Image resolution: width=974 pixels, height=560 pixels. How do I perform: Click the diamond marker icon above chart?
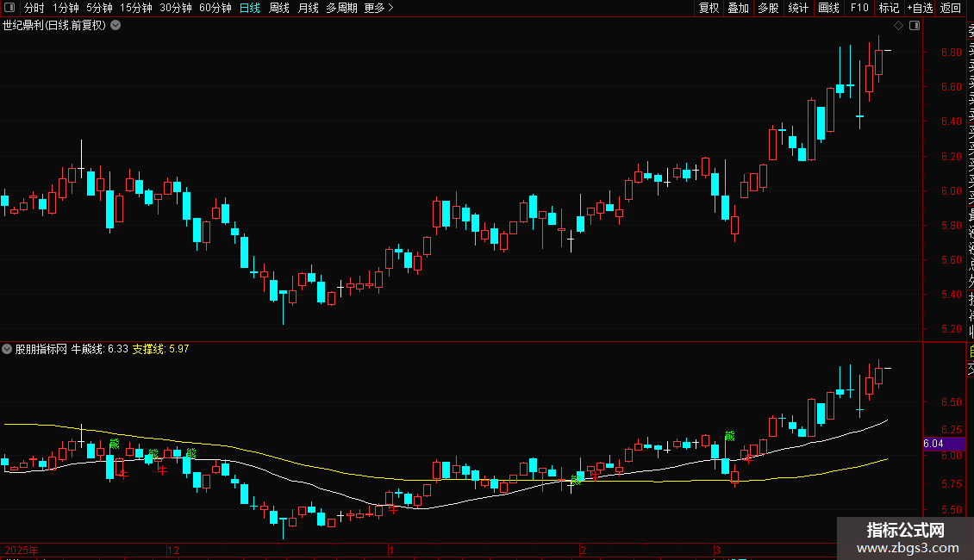tap(898, 26)
